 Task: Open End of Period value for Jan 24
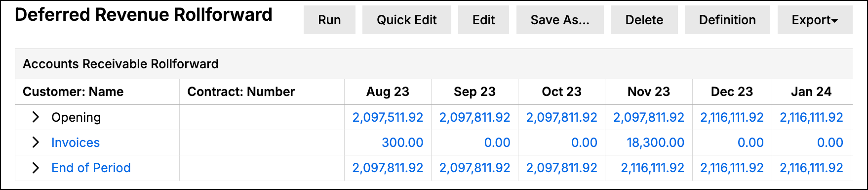[x=811, y=168]
